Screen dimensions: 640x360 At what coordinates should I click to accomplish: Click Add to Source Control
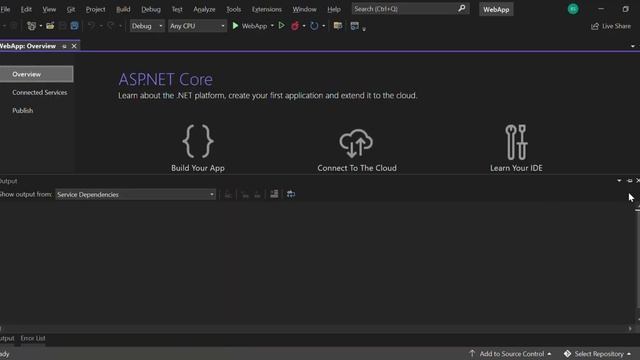coord(511,353)
